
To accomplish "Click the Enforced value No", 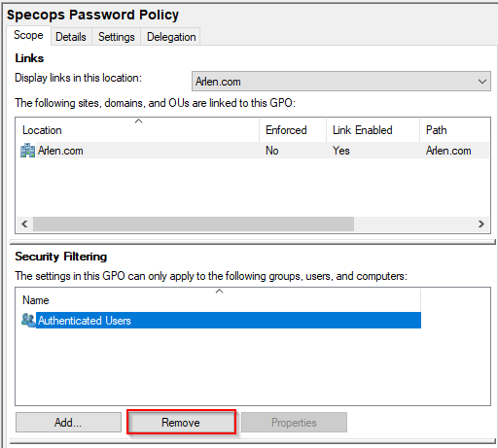I will 272,151.
